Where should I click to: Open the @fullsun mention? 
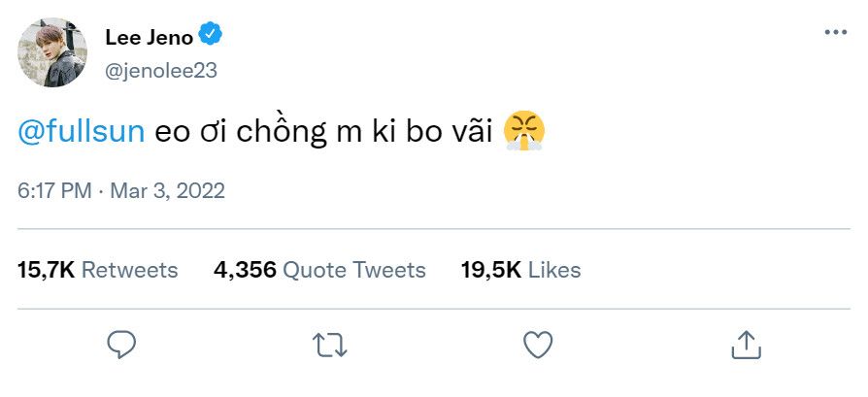82,131
